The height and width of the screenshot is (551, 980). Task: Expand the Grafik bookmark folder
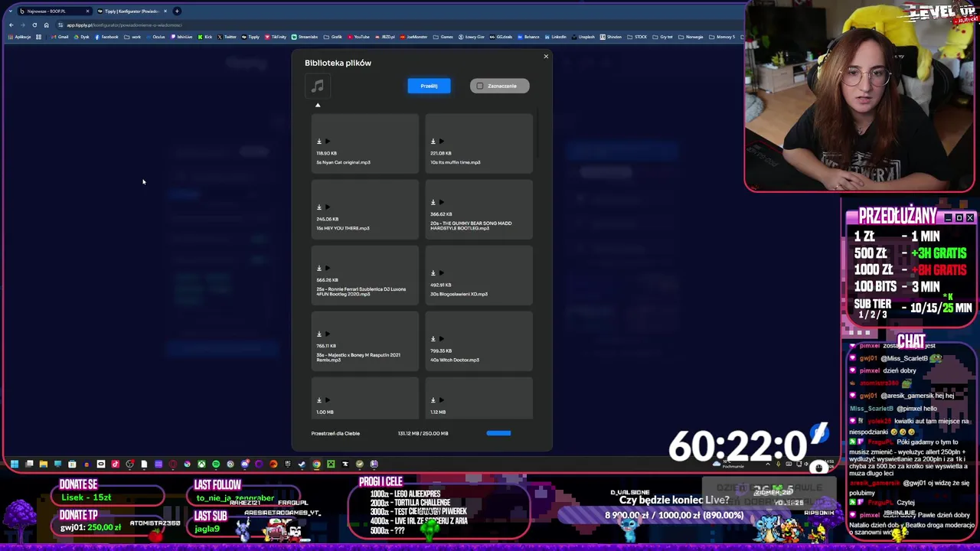pyautogui.click(x=334, y=37)
